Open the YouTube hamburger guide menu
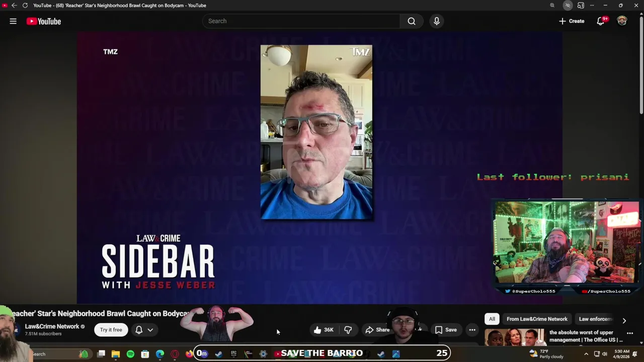 13,21
